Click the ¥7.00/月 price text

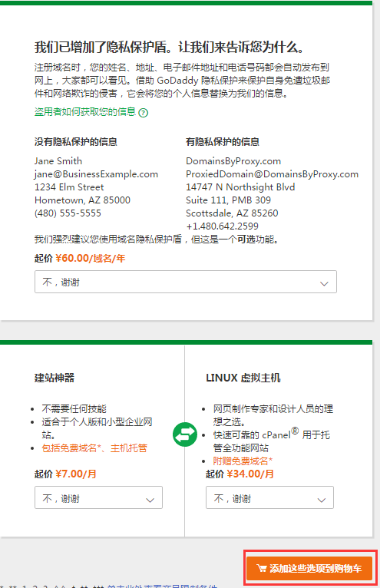pos(76,474)
